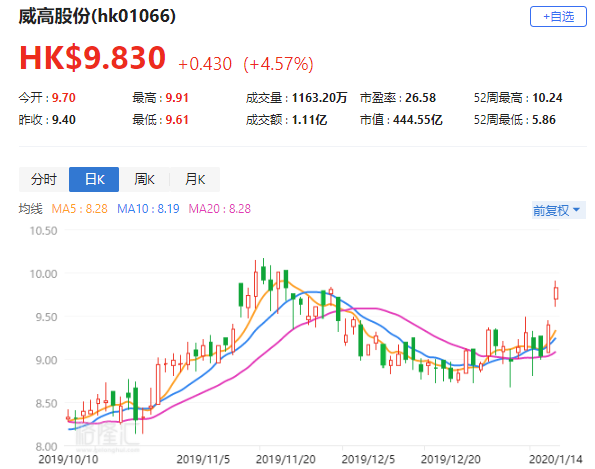Click the MA20 : 8.28 legend label
This screenshot has width=595, height=469.
pos(220,209)
